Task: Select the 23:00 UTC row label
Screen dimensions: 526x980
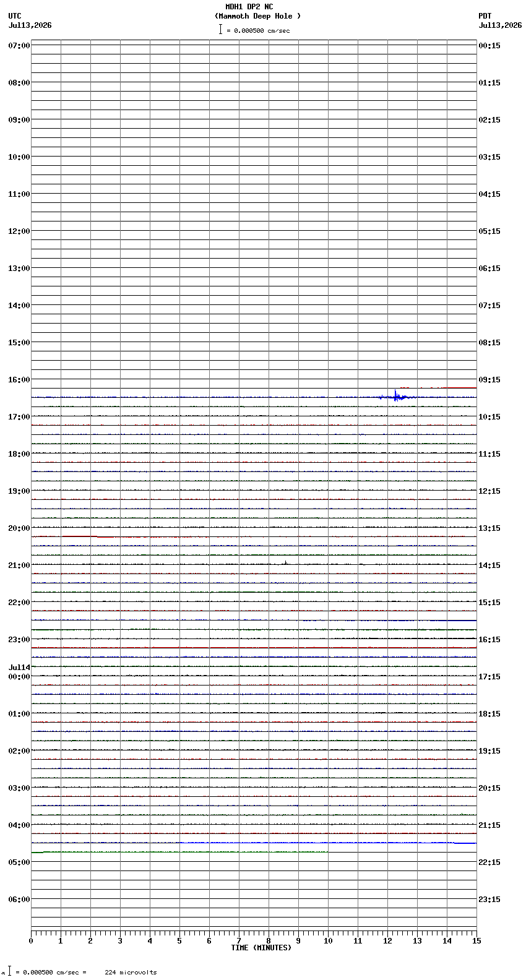Action: click(x=19, y=640)
